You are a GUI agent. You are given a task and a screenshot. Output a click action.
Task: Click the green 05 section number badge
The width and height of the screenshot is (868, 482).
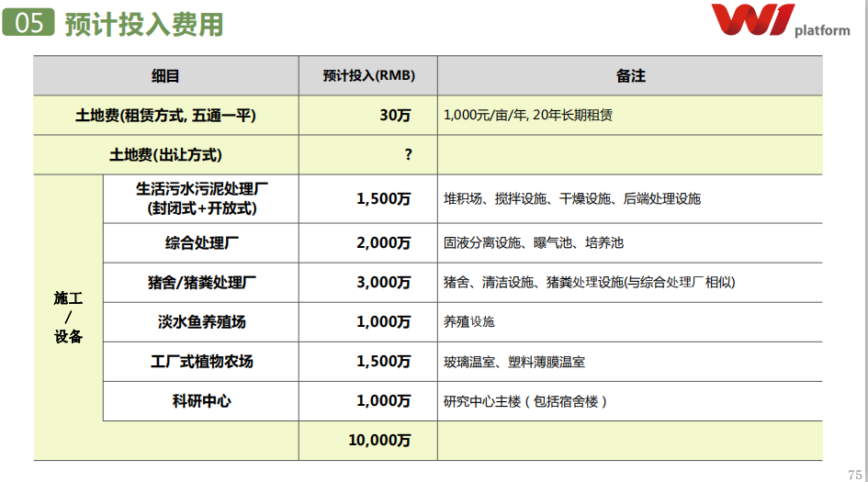28,23
